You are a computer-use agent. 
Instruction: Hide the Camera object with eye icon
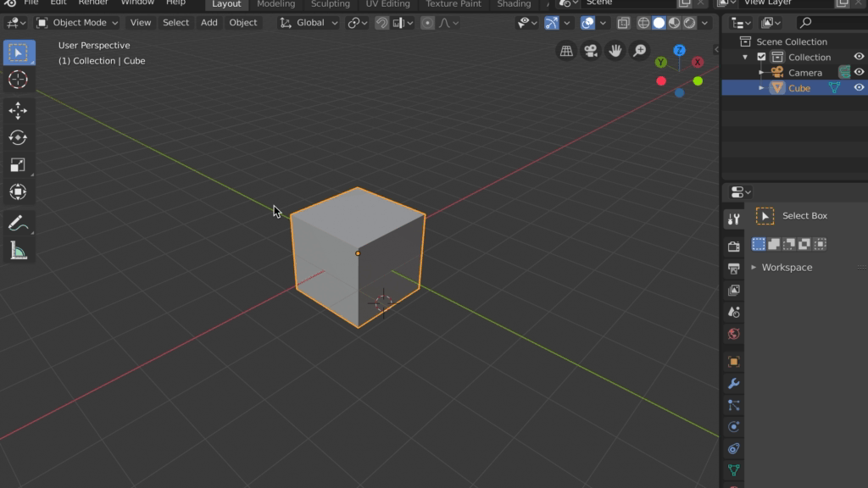(x=859, y=73)
